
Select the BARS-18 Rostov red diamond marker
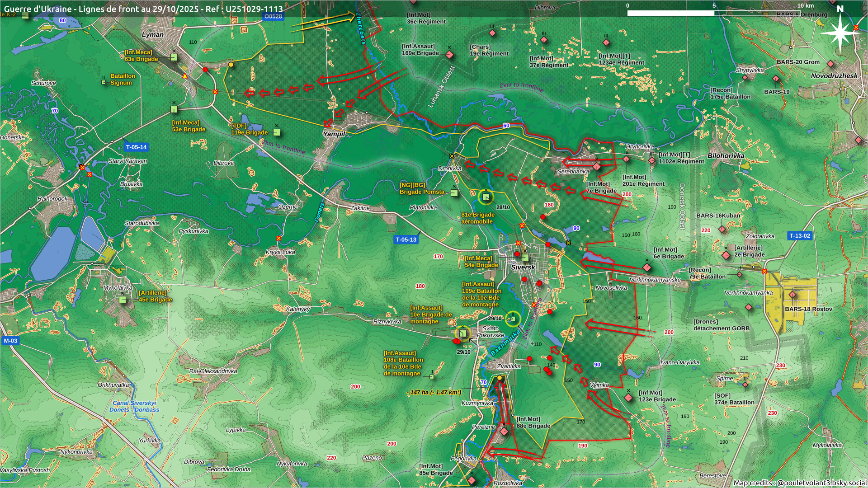pyautogui.click(x=793, y=295)
